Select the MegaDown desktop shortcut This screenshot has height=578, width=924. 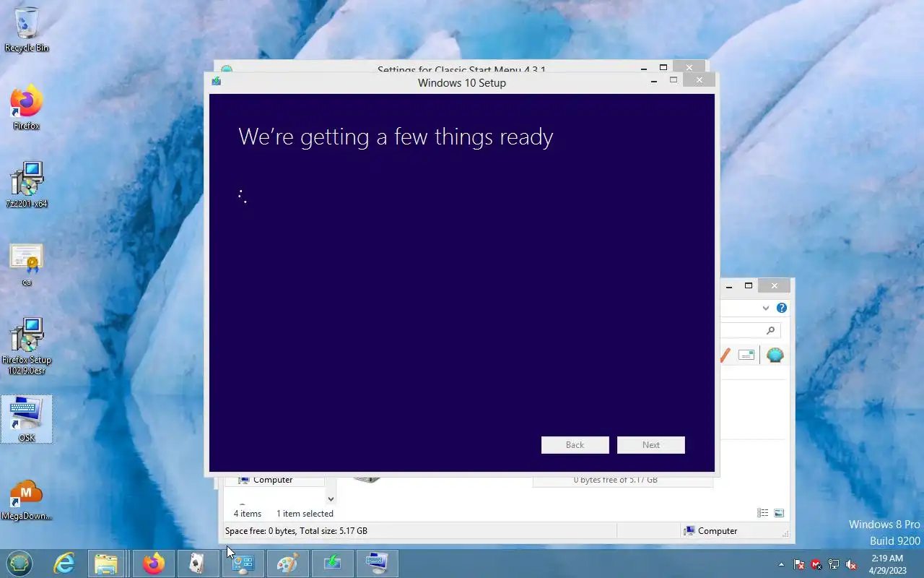click(27, 500)
